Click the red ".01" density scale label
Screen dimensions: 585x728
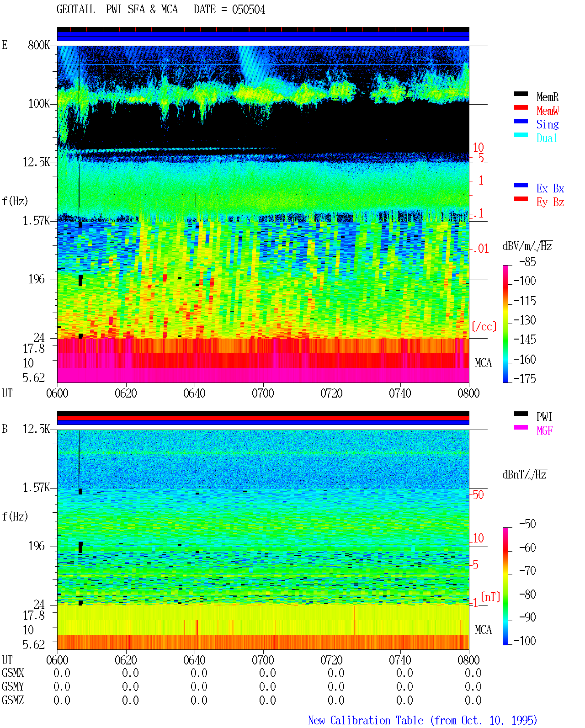[480, 249]
